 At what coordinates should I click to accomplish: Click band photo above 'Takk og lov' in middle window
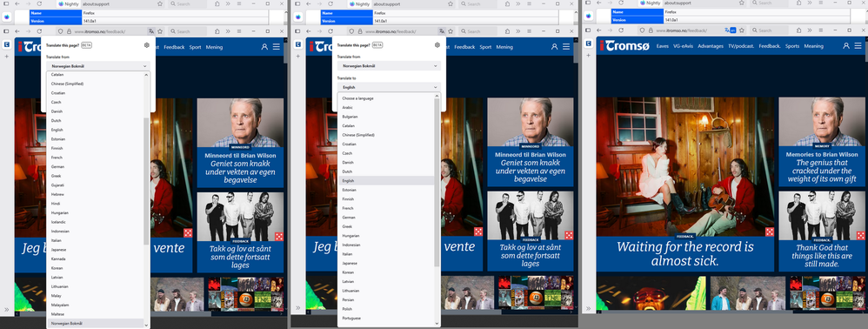(531, 216)
